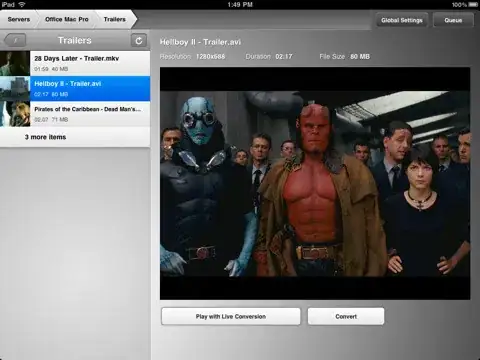Tap the Wi-Fi icon in status bar

pos(22,4)
